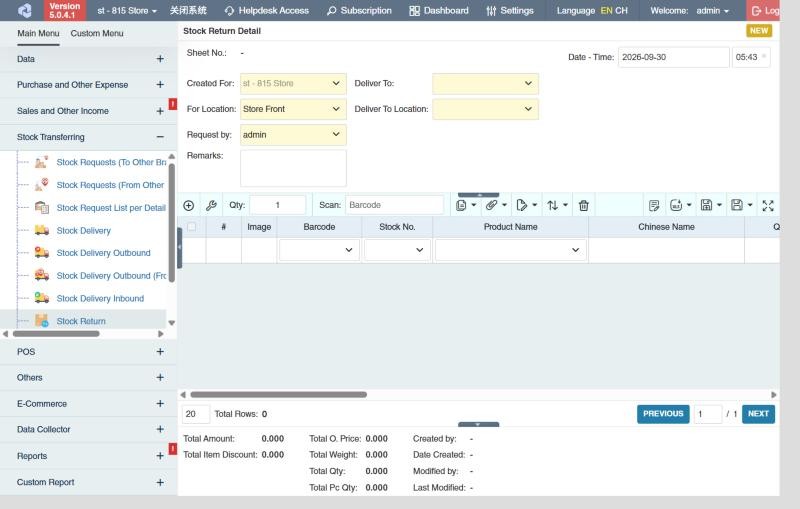Click the BETA face icon
Image resolution: width=800 pixels, height=509 pixels.
click(x=676, y=205)
